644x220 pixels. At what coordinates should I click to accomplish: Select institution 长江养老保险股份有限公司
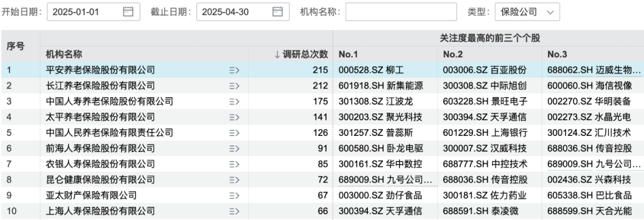coord(100,86)
